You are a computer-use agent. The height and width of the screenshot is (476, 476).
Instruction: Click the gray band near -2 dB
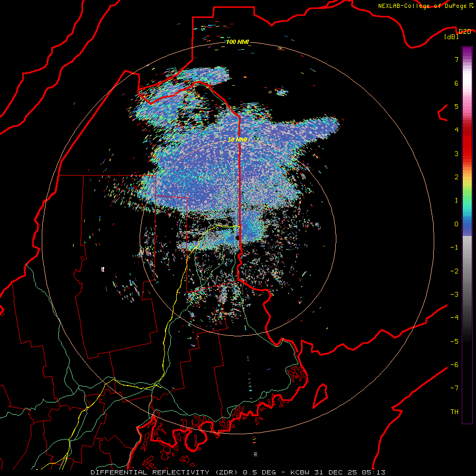point(467,271)
